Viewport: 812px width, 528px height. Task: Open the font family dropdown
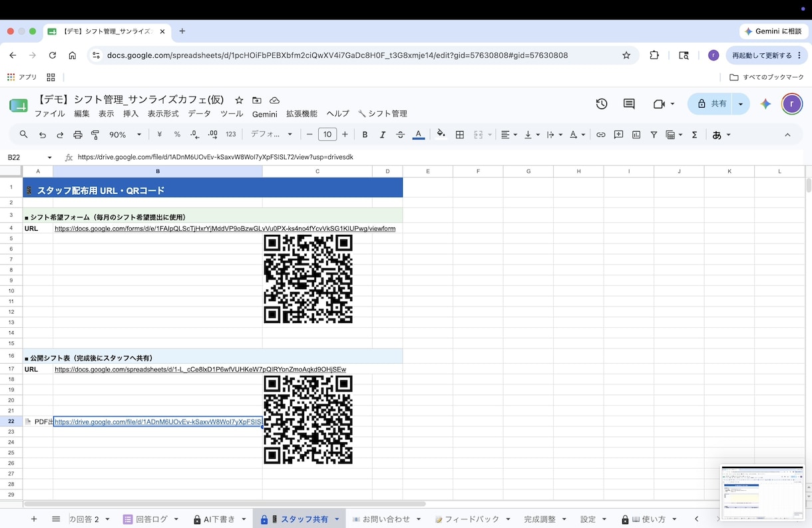tap(272, 134)
